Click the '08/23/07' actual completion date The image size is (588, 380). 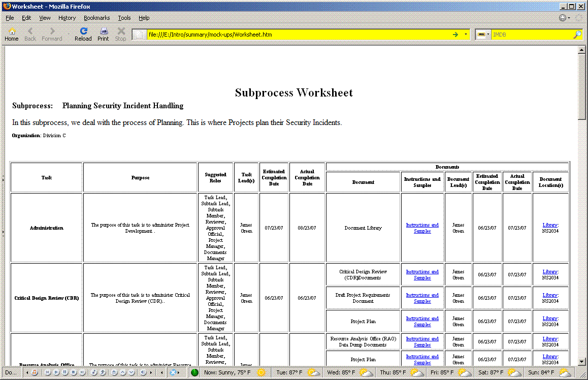point(307,228)
